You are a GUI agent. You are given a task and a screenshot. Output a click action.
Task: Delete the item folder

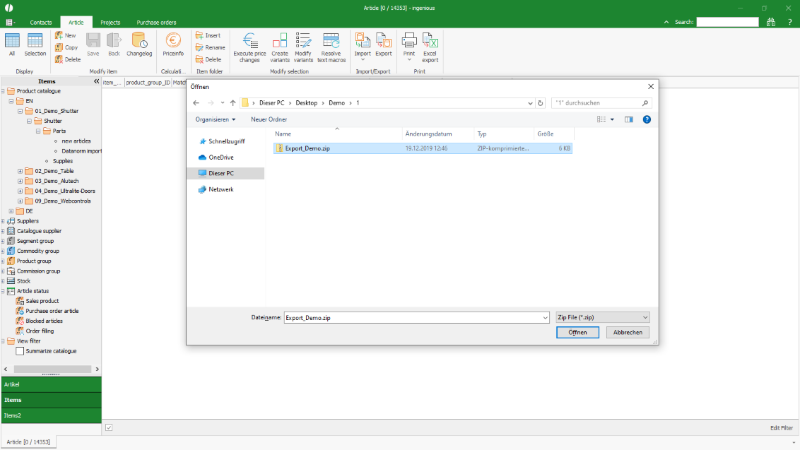(x=208, y=59)
